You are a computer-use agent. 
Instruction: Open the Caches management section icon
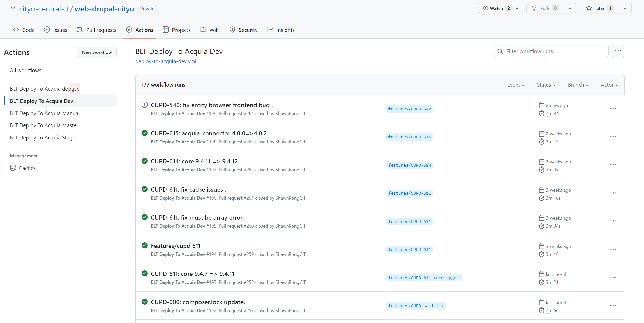click(x=13, y=168)
